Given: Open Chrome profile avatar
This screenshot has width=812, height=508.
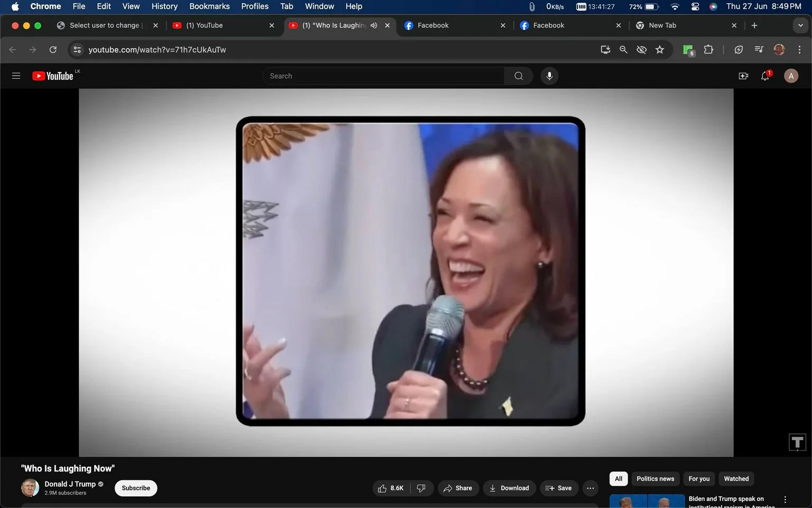Looking at the screenshot, I should coord(779,49).
